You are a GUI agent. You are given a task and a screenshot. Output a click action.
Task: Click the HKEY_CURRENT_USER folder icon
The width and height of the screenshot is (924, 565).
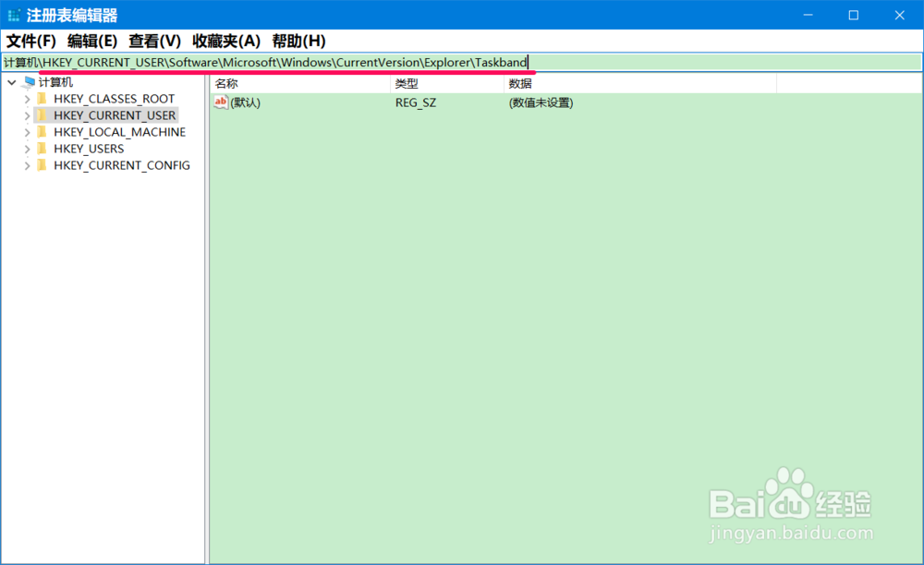coord(41,114)
